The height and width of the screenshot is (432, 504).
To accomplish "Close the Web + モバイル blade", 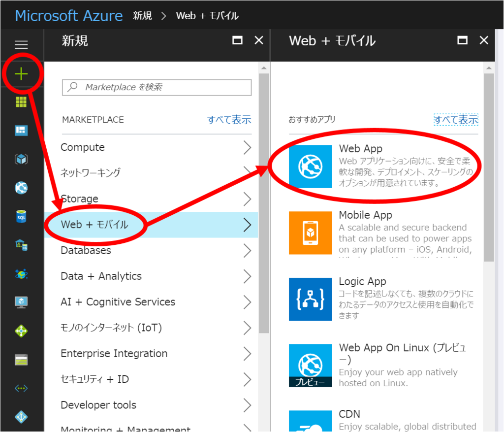I will tap(484, 40).
